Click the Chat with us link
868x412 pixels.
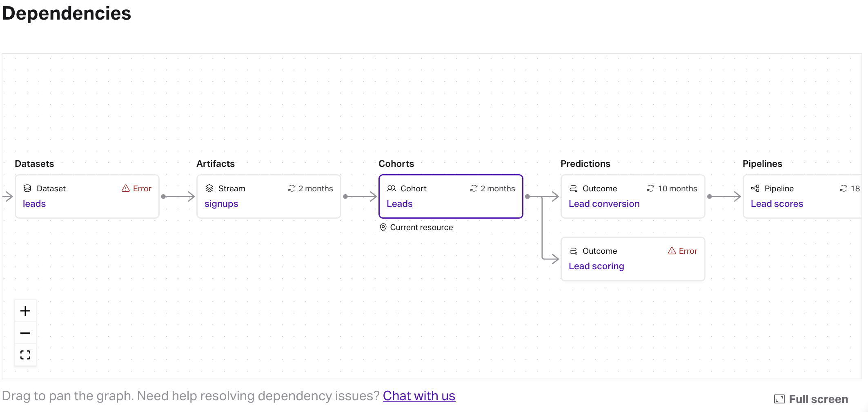click(x=419, y=396)
